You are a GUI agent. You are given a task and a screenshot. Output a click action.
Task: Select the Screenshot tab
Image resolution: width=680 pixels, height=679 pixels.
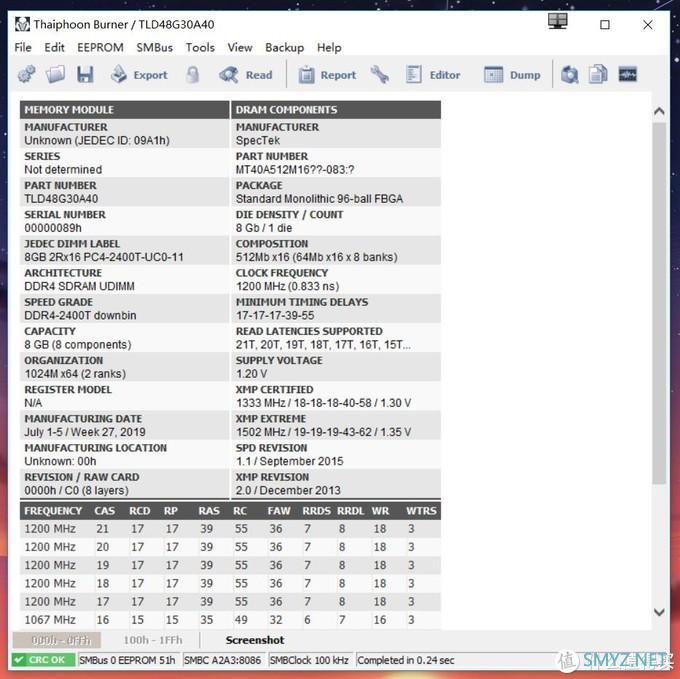tap(255, 640)
